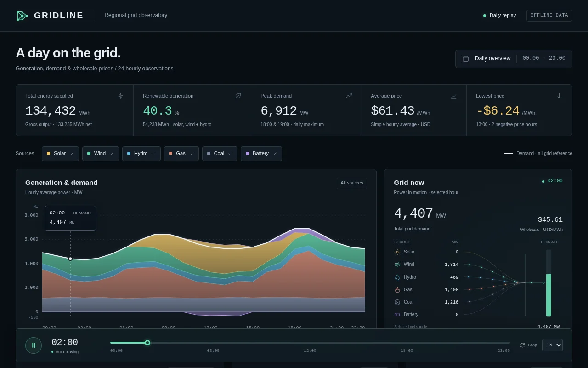Image resolution: width=588 pixels, height=368 pixels.
Task: Click the Wind icon in Grid now
Action: [x=397, y=264]
